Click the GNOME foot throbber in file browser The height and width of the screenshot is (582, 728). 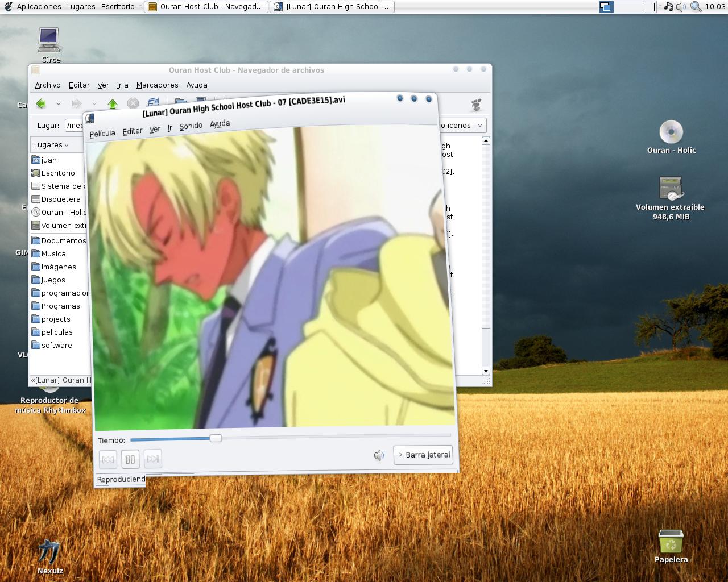click(477, 105)
